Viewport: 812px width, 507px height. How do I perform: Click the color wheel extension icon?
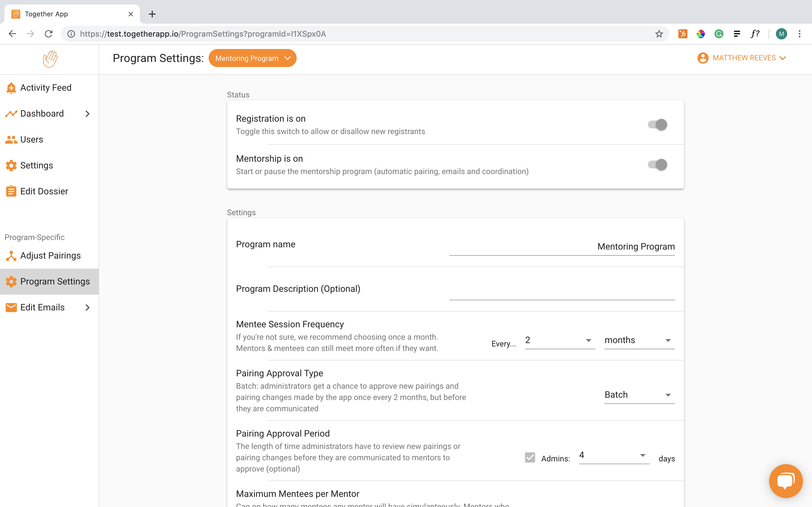click(x=701, y=34)
